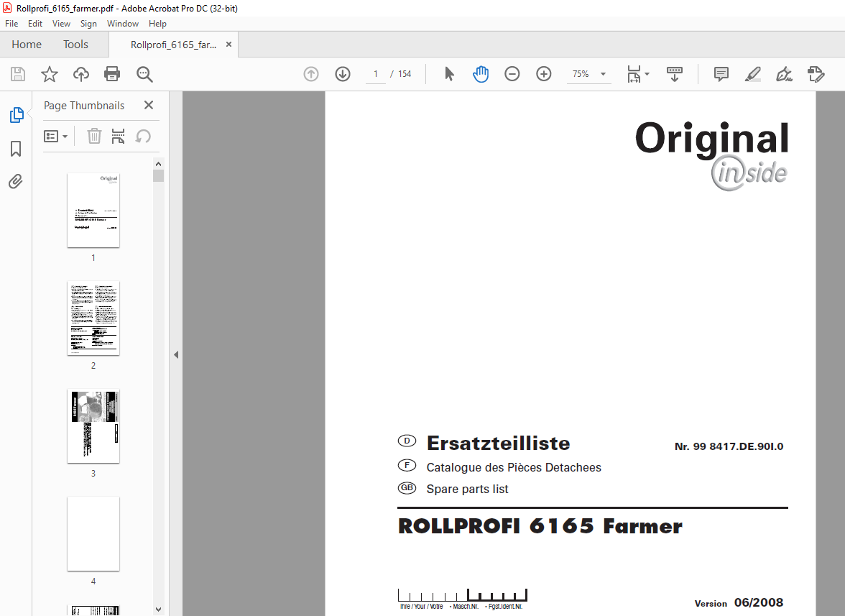The image size is (845, 616).
Task: Click the Save file icon
Action: pyautogui.click(x=18, y=74)
